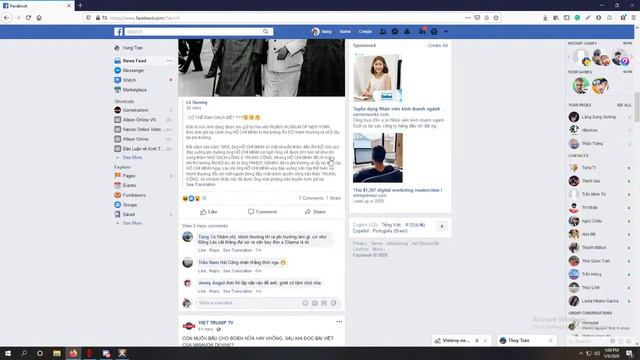The height and width of the screenshot is (360, 640).
Task: Expand See More under Explore
Action: point(132,223)
